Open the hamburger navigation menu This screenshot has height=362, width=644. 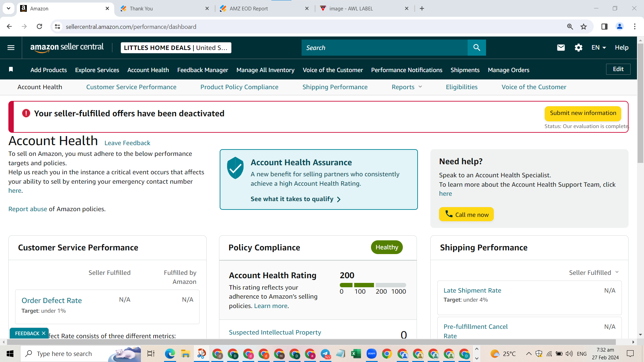(x=11, y=48)
